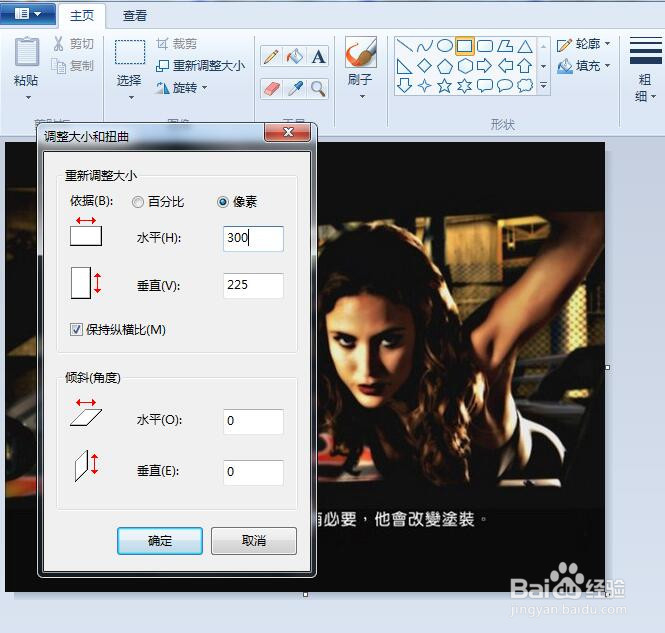Expand the 粘贴 paste dropdown arrow
The height and width of the screenshot is (633, 665).
tap(28, 98)
